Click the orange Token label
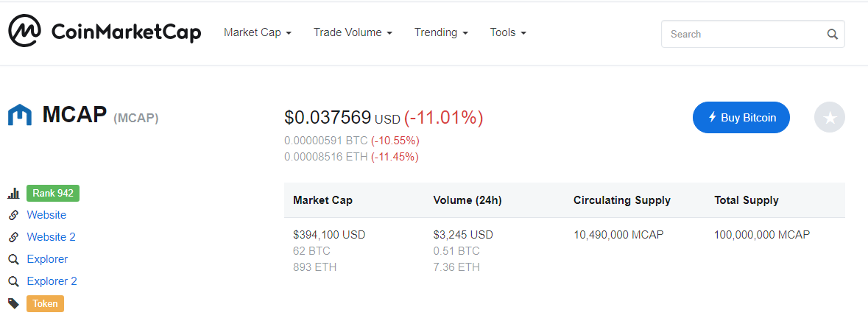Screen dimensions: 868x321 click(x=45, y=303)
